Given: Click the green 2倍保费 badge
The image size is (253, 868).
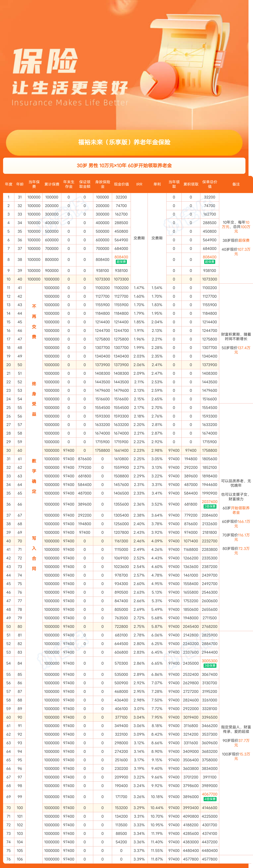Looking at the screenshot, I should coord(210,506).
